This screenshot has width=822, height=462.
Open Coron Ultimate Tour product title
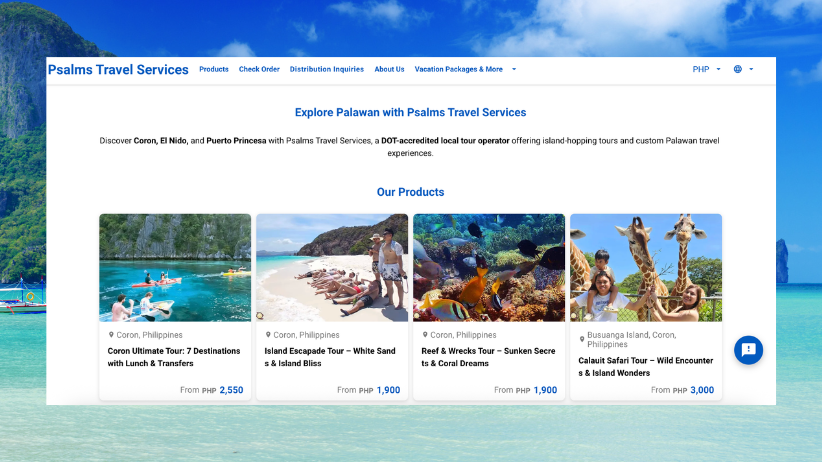tap(174, 357)
